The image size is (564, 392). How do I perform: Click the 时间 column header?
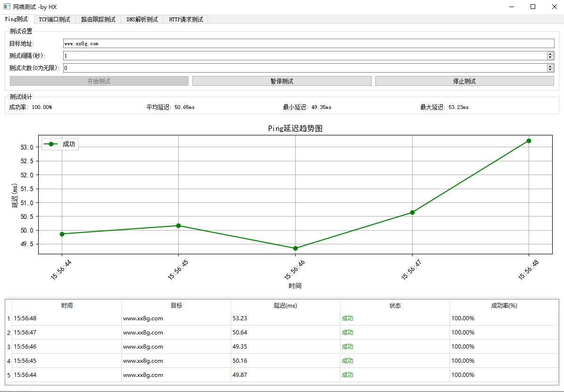click(66, 306)
